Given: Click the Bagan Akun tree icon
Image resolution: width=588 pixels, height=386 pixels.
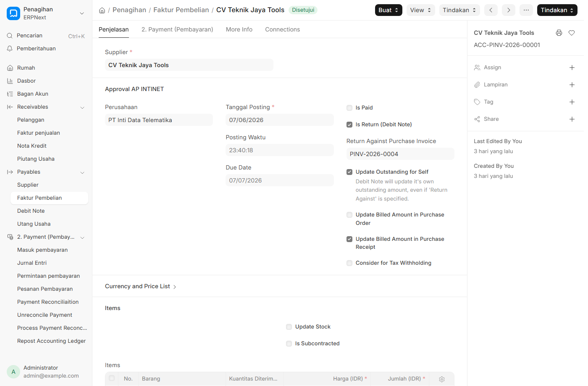Looking at the screenshot, I should click(x=10, y=94).
